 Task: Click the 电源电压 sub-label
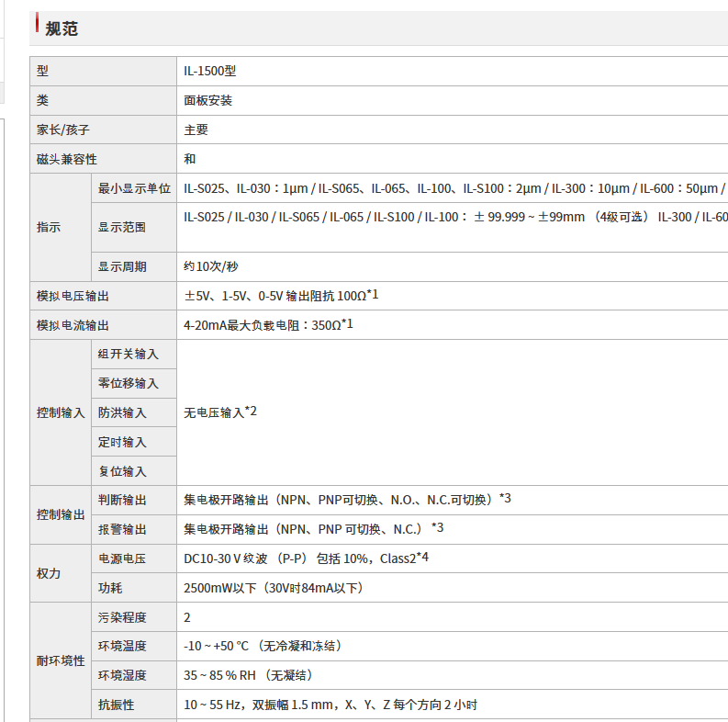click(122, 558)
